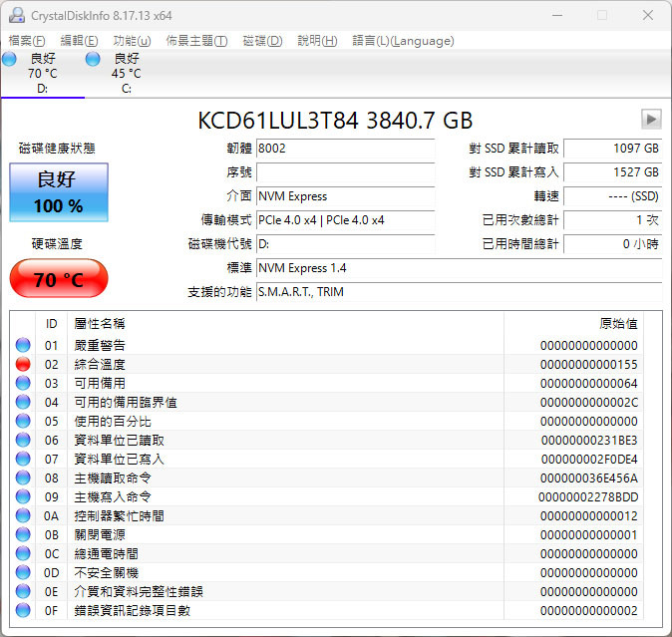This screenshot has height=637, width=672.
Task: Click the blue status orb for drive C:
Action: point(93,59)
